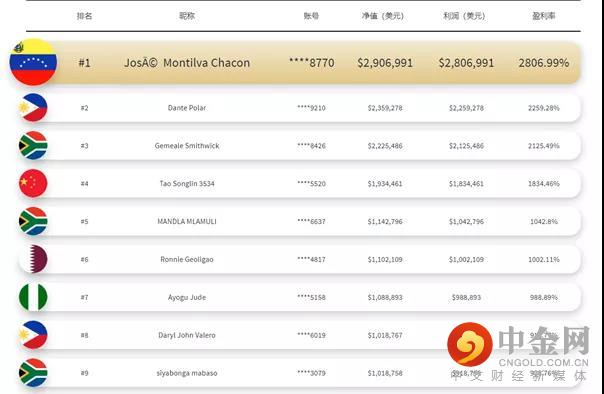Image resolution: width=604 pixels, height=394 pixels.
Task: Select the #3 rank label
Action: coord(84,146)
